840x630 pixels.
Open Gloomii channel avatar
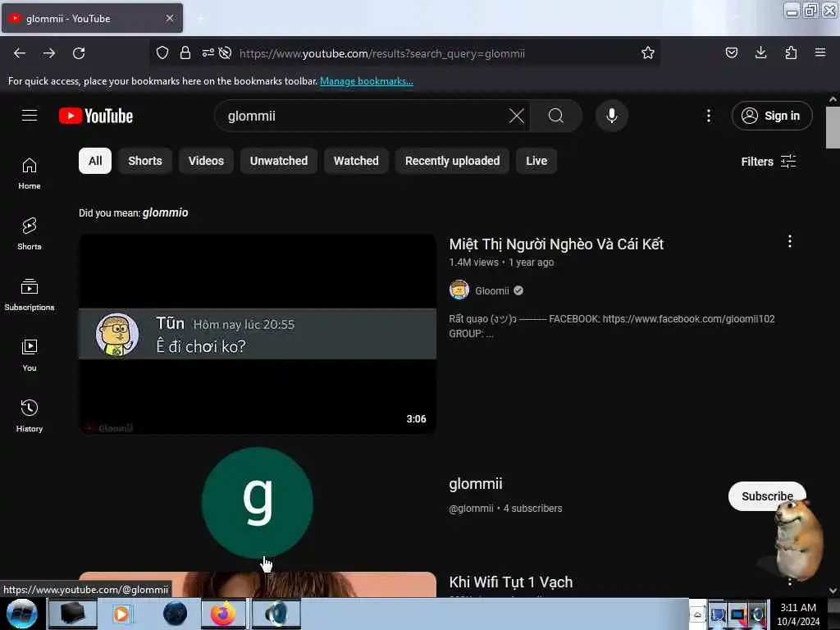point(459,290)
